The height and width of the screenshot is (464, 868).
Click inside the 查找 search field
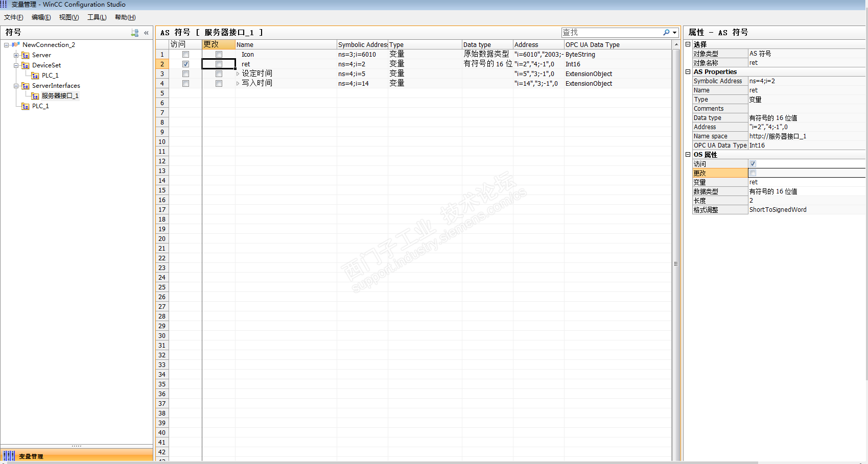click(x=611, y=33)
